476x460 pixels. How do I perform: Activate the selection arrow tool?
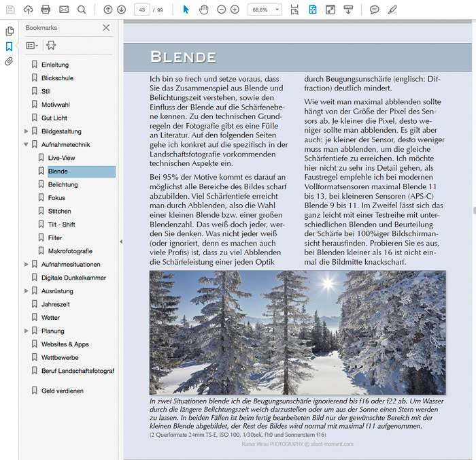point(186,10)
